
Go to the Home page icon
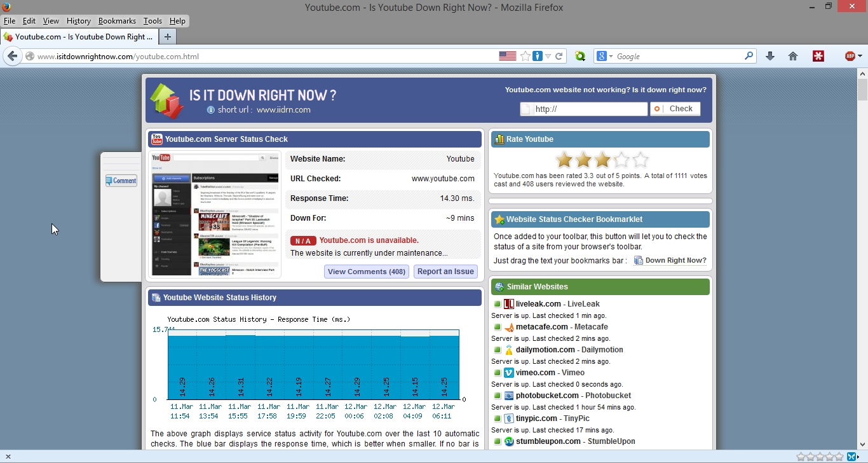793,56
